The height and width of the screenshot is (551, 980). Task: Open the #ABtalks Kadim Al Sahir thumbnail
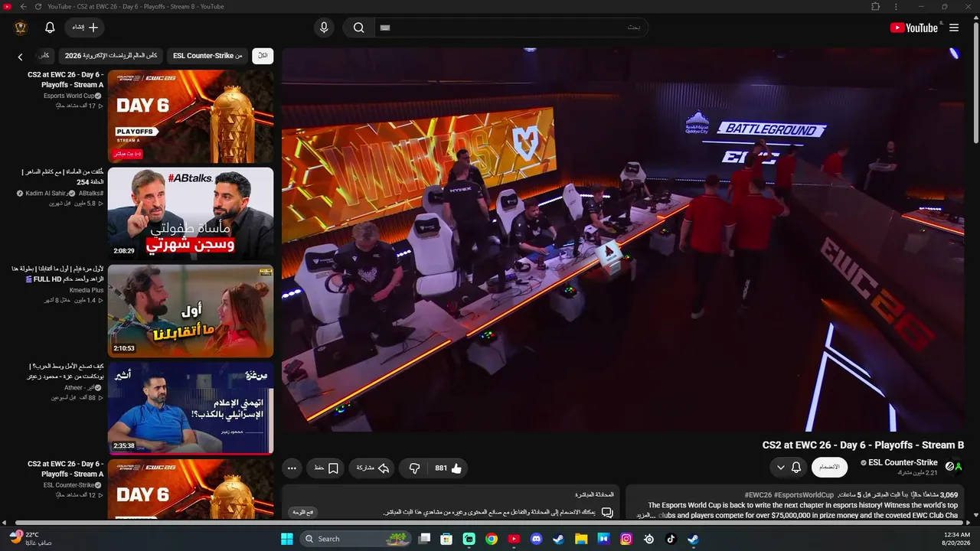pos(191,214)
